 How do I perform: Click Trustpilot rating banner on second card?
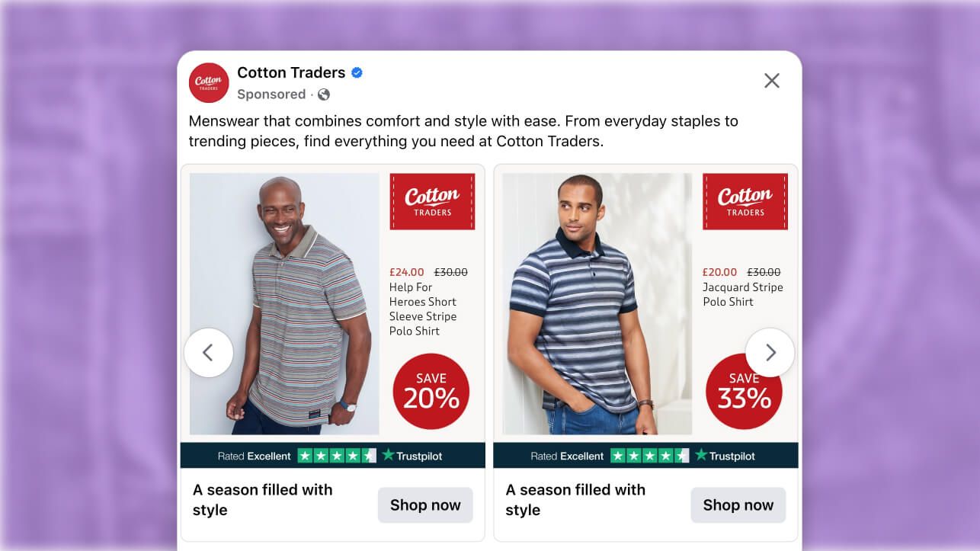click(x=645, y=456)
